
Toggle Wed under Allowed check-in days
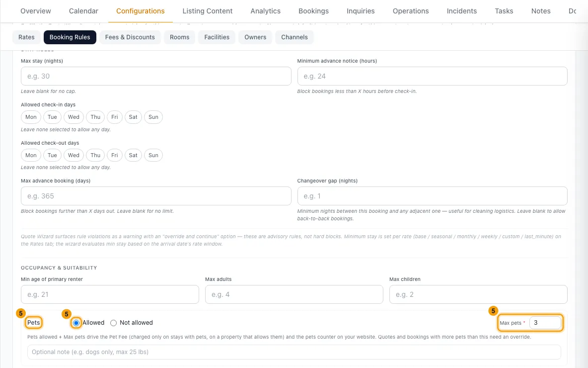[x=73, y=117]
